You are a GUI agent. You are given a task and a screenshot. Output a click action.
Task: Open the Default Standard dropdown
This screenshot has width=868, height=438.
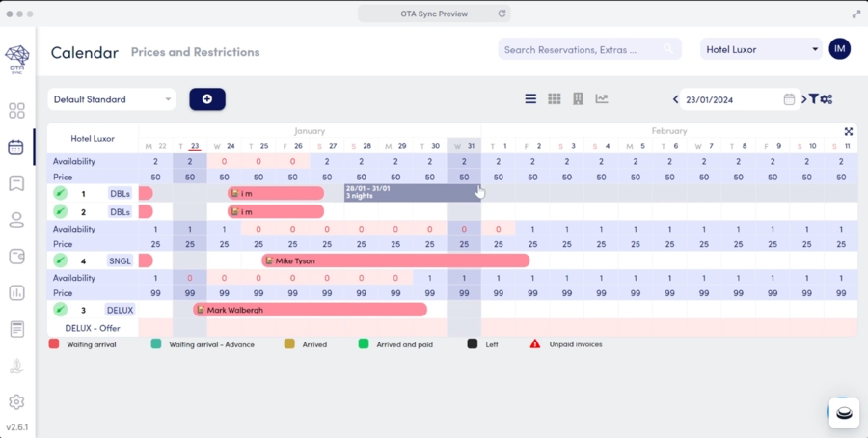pyautogui.click(x=112, y=99)
